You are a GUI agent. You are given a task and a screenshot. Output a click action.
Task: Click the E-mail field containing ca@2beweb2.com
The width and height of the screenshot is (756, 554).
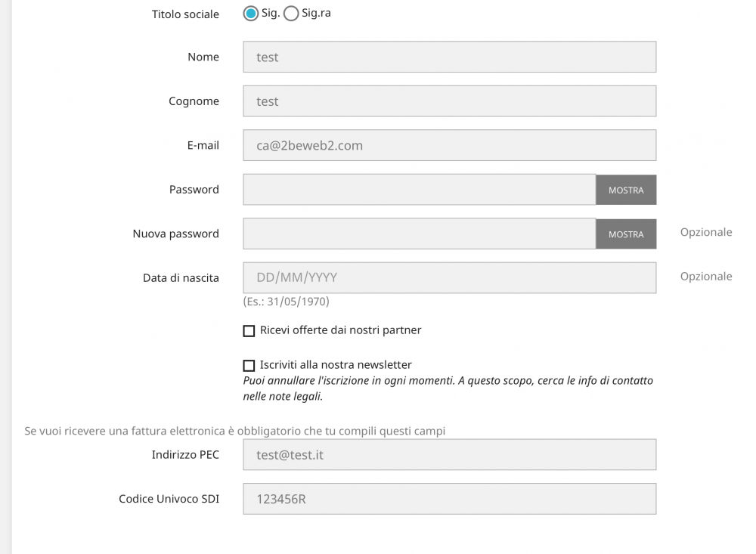coord(449,145)
